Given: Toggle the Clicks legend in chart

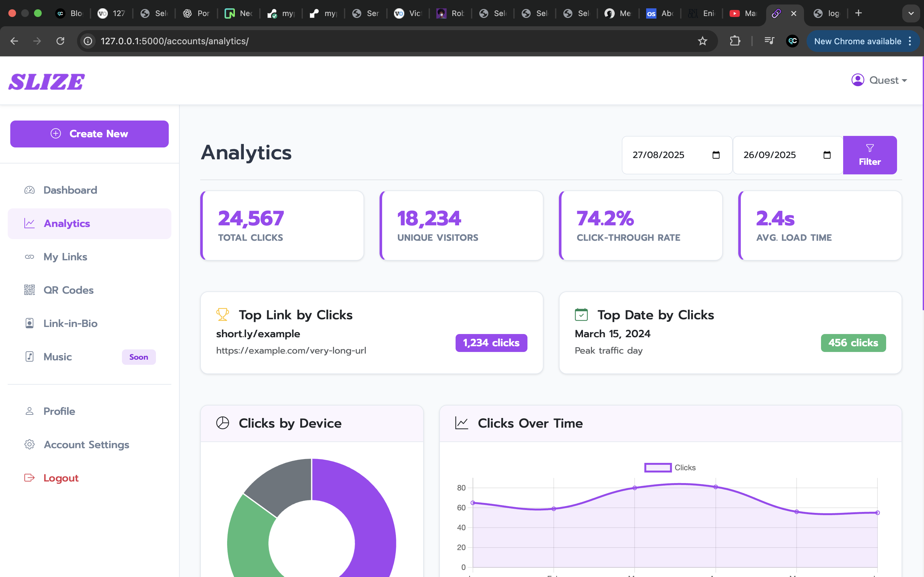Looking at the screenshot, I should [x=670, y=467].
